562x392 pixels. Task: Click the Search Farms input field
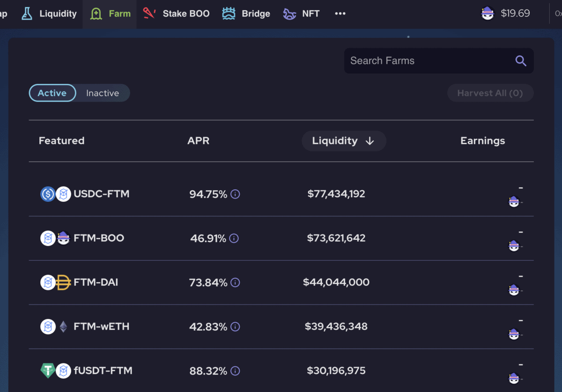point(439,61)
